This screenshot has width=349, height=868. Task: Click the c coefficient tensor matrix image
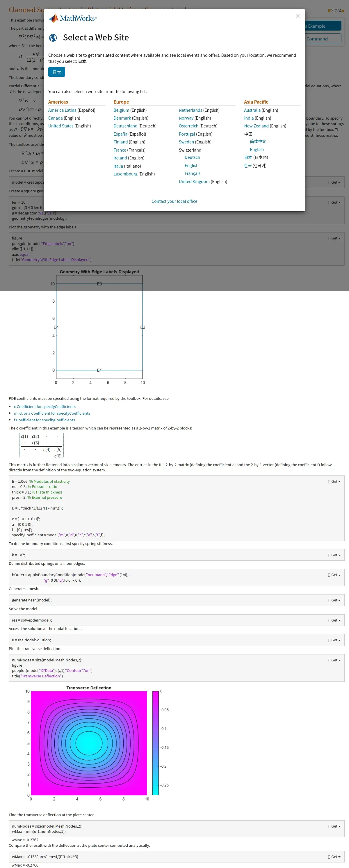[x=41, y=446]
